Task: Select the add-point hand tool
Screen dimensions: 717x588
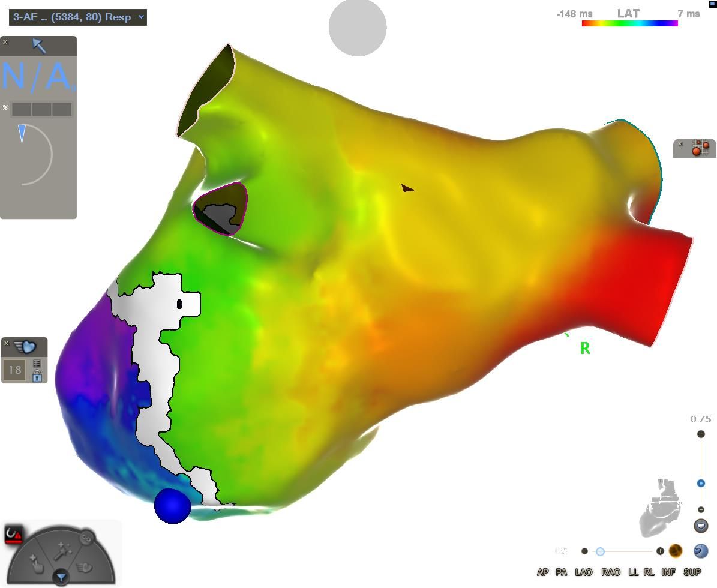Action: coord(37,563)
